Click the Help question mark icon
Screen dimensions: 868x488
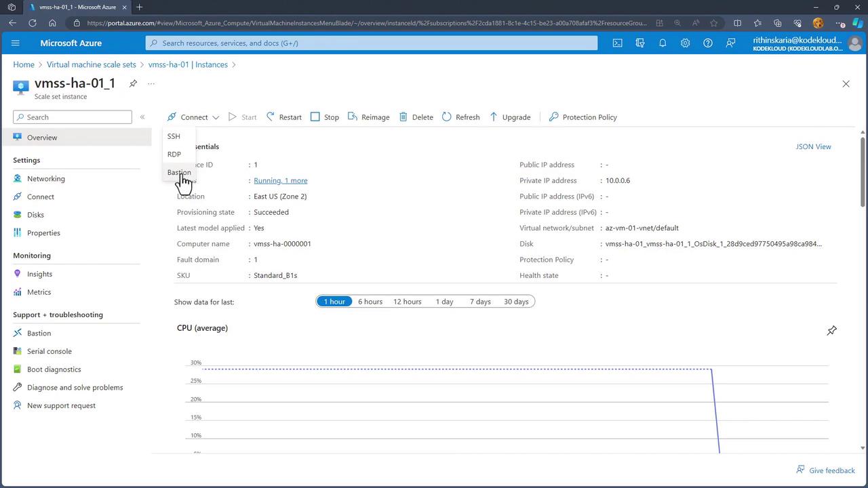(x=707, y=43)
